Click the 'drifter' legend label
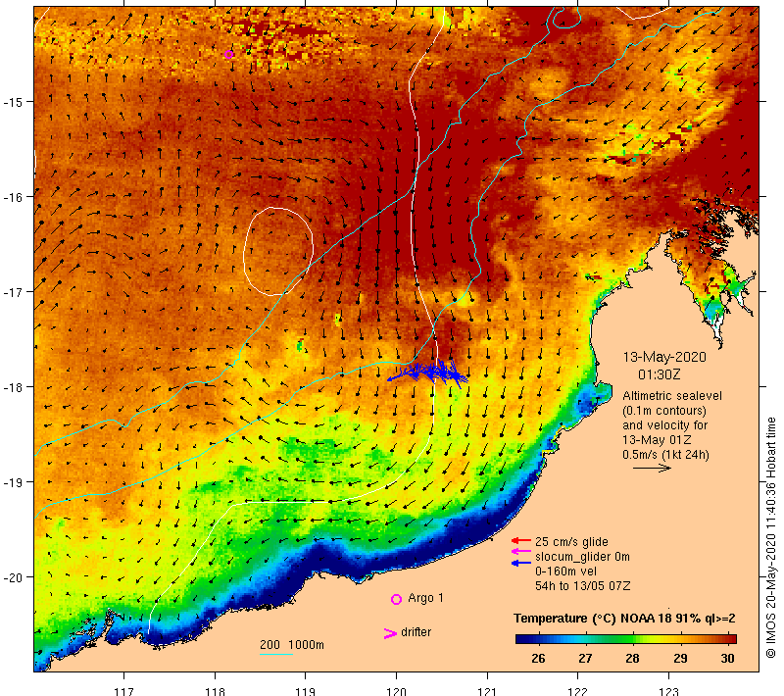The image size is (784, 696). [416, 632]
